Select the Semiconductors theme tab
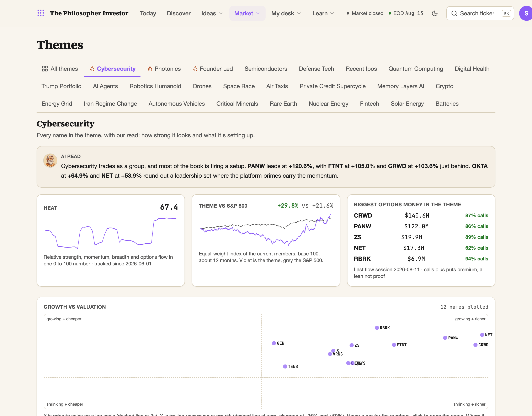The image size is (532, 416). point(266,69)
